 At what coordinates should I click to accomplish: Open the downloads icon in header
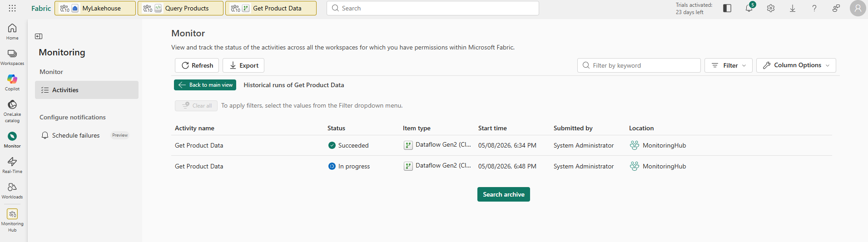(x=793, y=8)
